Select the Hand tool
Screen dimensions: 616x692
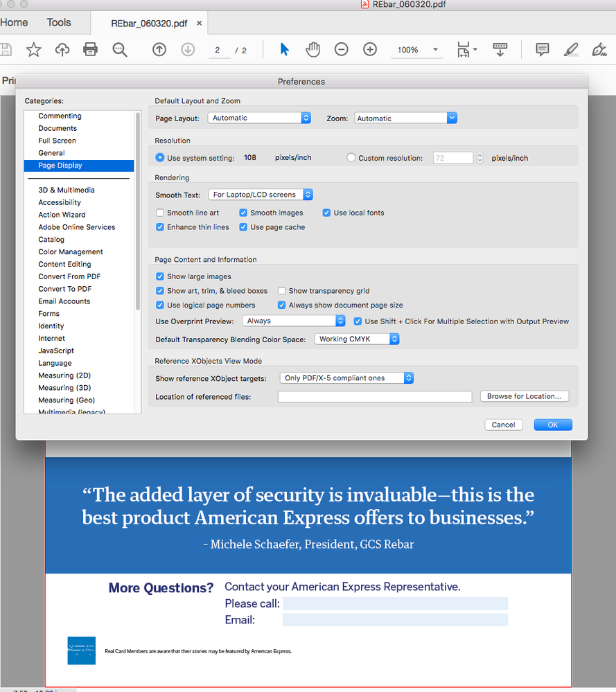pyautogui.click(x=313, y=49)
